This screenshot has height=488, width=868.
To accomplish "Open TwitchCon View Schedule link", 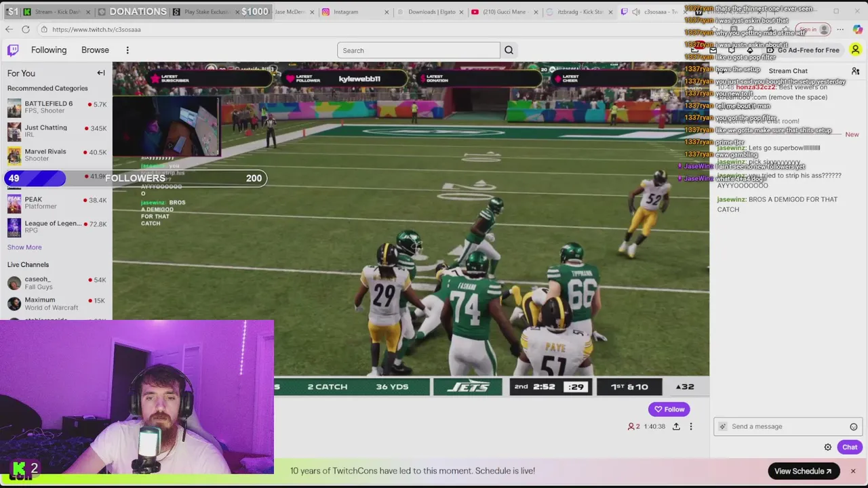I will (803, 471).
